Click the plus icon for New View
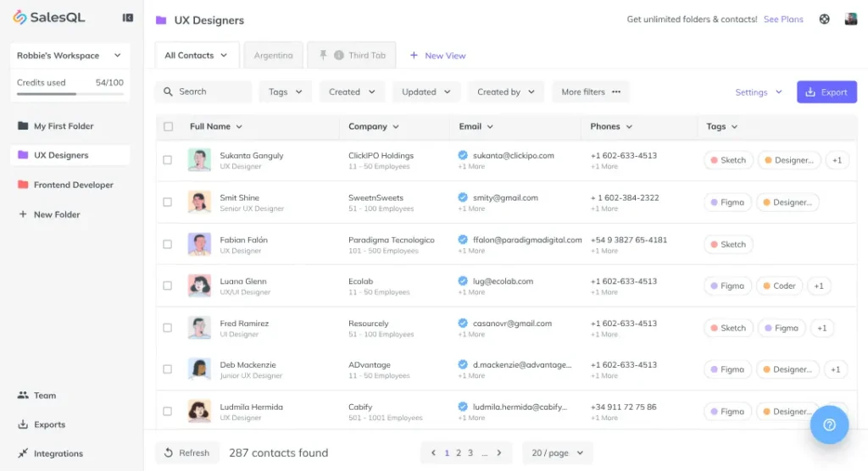 (414, 55)
